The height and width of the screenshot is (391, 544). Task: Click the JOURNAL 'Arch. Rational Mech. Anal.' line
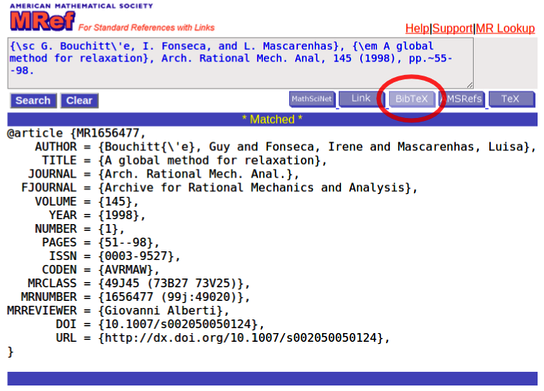click(163, 174)
